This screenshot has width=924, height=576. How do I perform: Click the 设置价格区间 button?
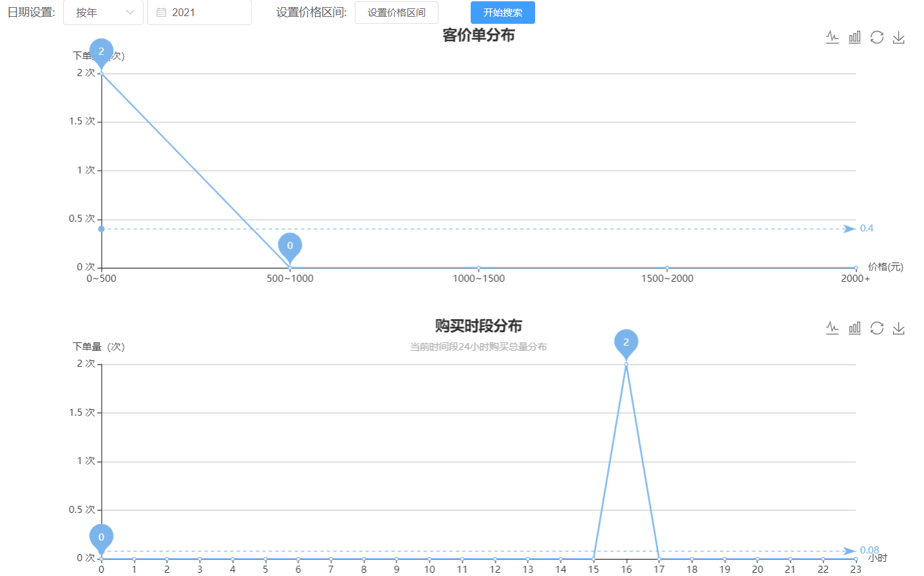coord(397,12)
